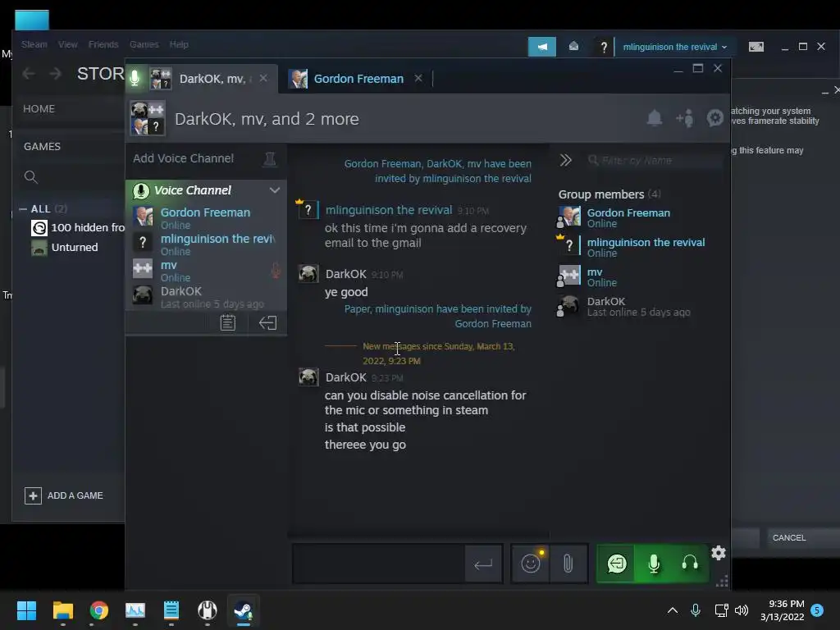Viewport: 840px width, 630px height.
Task: Click CANCEL in background dialog
Action: pyautogui.click(x=788, y=537)
